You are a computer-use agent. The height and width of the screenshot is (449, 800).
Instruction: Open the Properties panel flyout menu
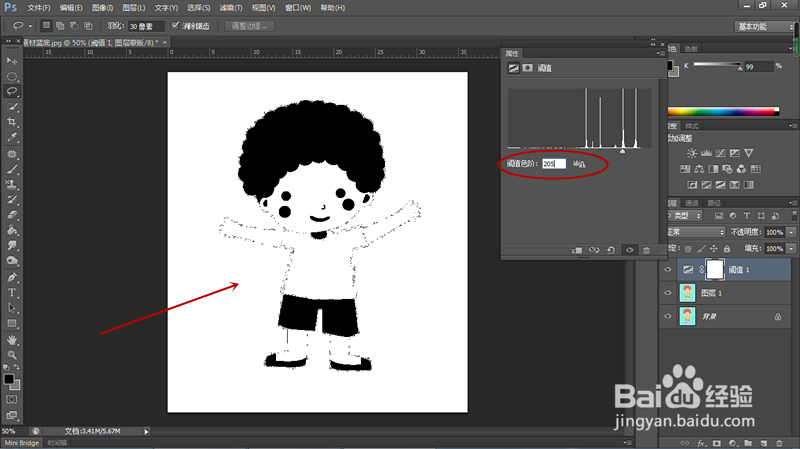coord(660,54)
